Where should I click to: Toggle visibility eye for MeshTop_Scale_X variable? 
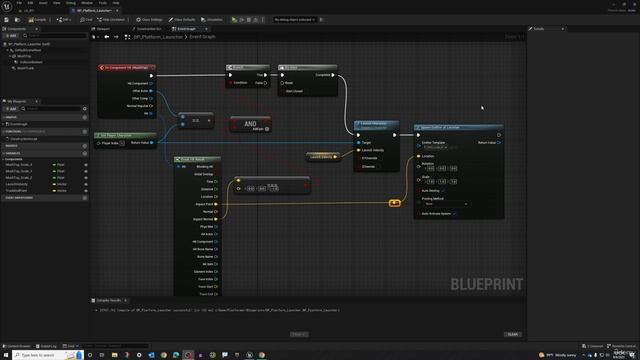86,165
